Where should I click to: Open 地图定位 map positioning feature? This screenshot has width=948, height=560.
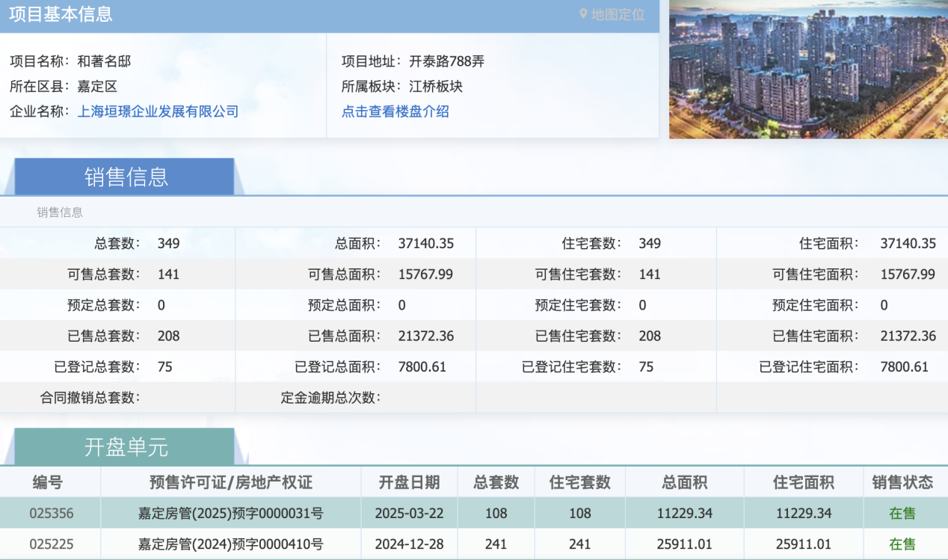pos(617,15)
